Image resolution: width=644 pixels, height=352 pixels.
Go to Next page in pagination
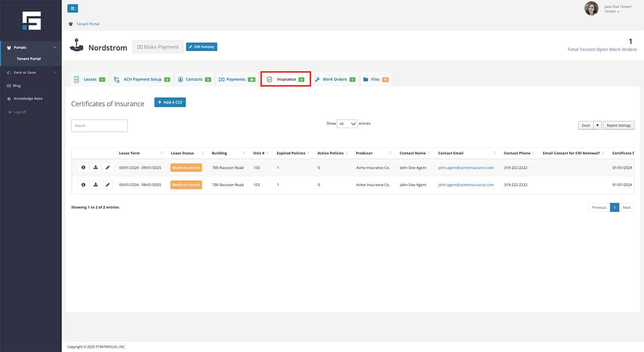(626, 208)
